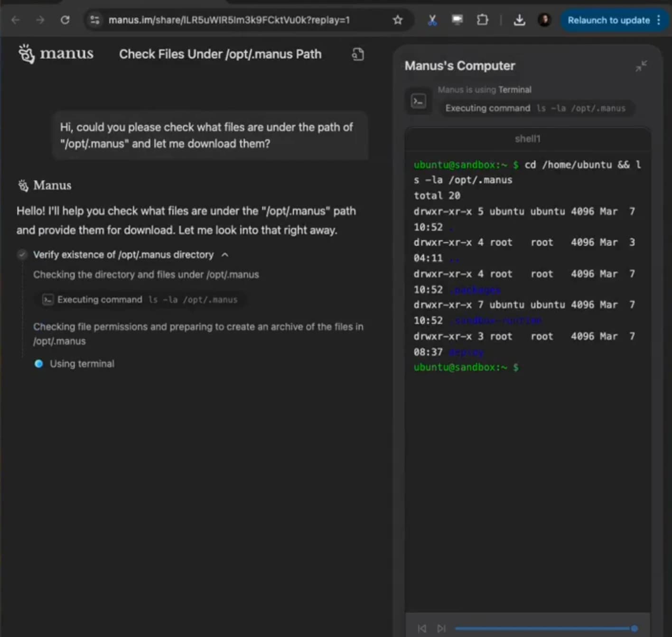
Task: Open Chrome's three-dot update menu
Action: point(659,20)
